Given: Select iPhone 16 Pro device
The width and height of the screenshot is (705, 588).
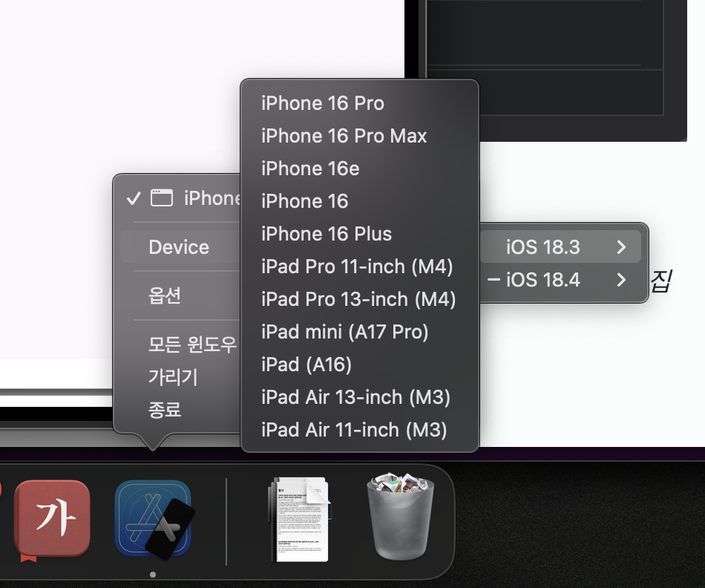Looking at the screenshot, I should click(360, 103).
